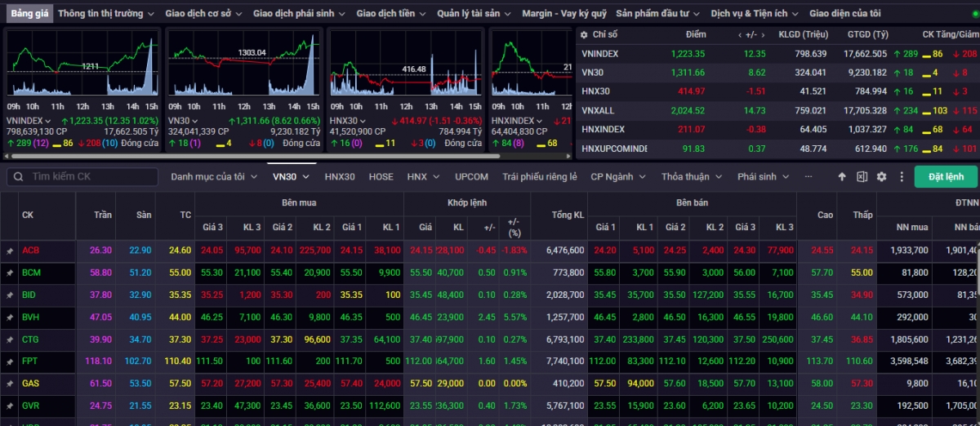The image size is (980, 426).
Task: Open Trái phiếu riêng lẻ tab
Action: tap(540, 177)
